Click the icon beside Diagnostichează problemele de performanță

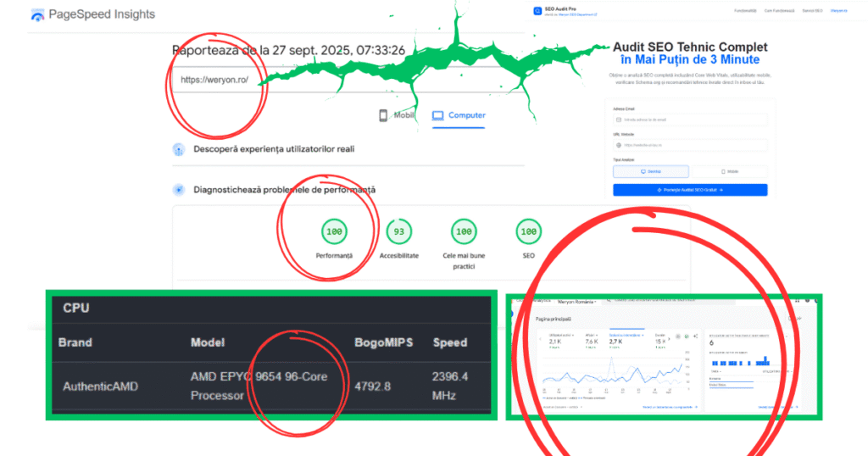pos(179,191)
